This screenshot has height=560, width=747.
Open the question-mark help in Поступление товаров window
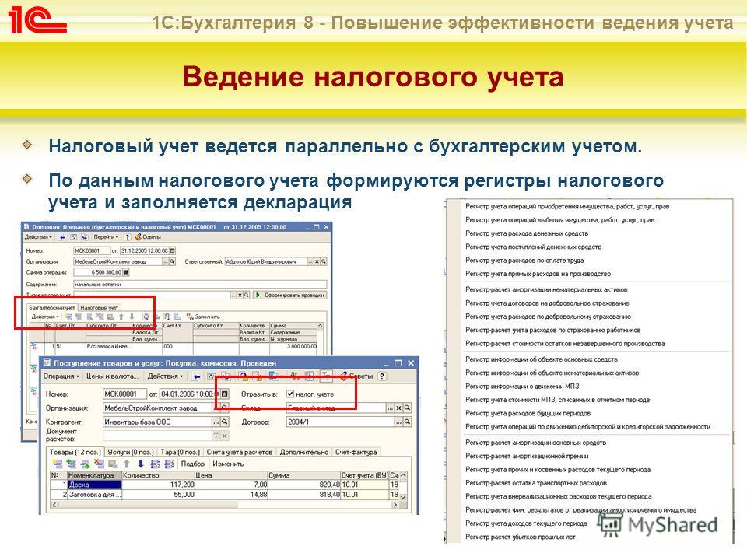click(381, 376)
